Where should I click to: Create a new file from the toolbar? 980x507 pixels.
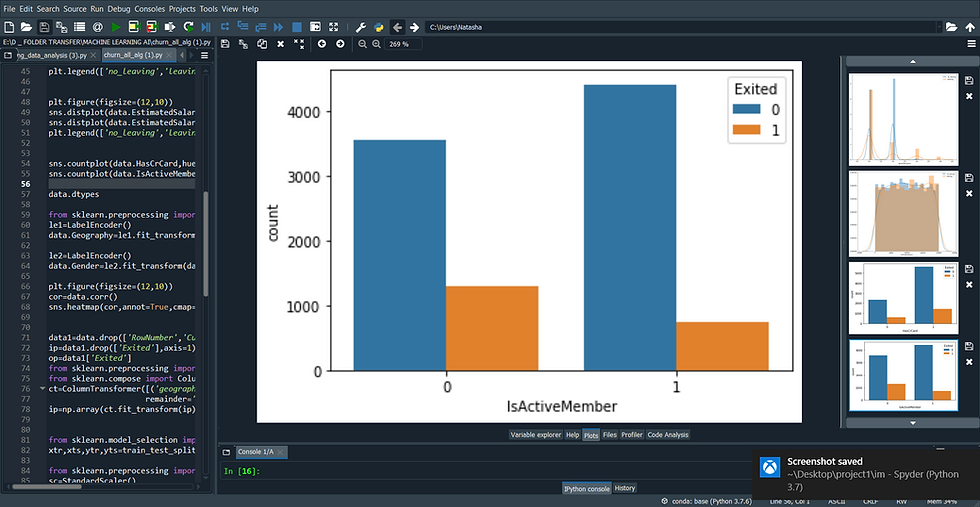pos(9,27)
